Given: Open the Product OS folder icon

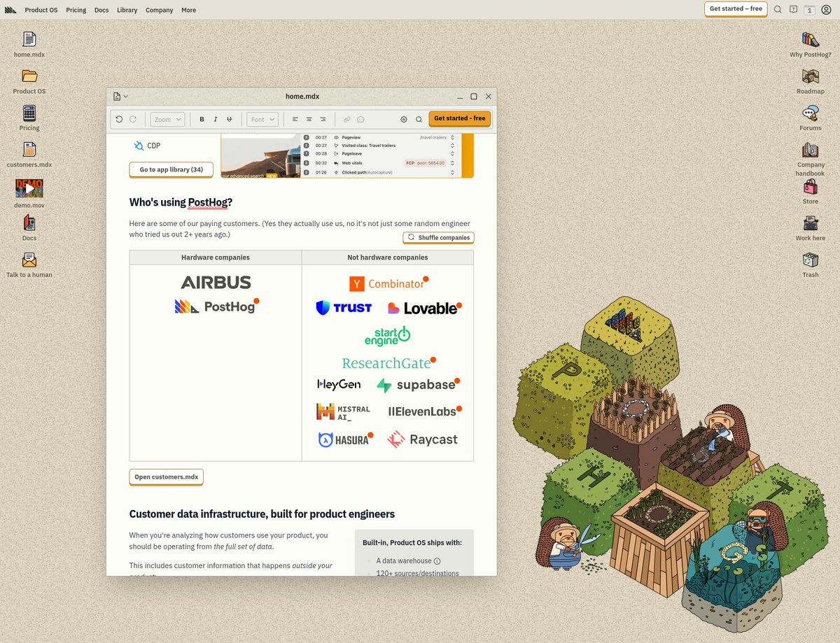Looking at the screenshot, I should tap(29, 81).
